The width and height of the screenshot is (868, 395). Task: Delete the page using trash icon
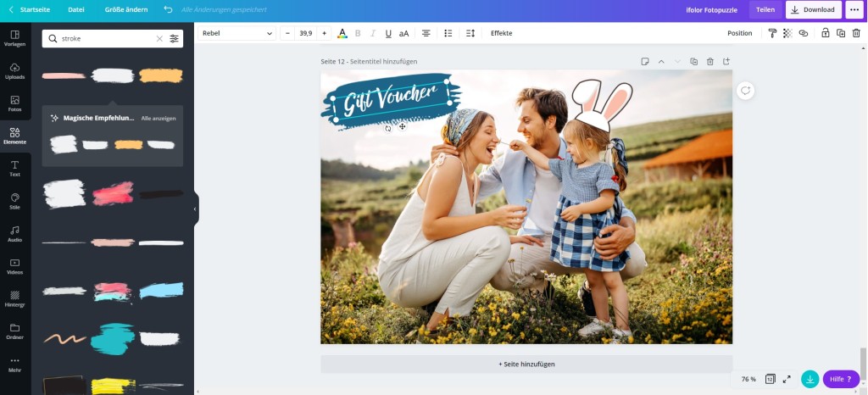pyautogui.click(x=710, y=62)
